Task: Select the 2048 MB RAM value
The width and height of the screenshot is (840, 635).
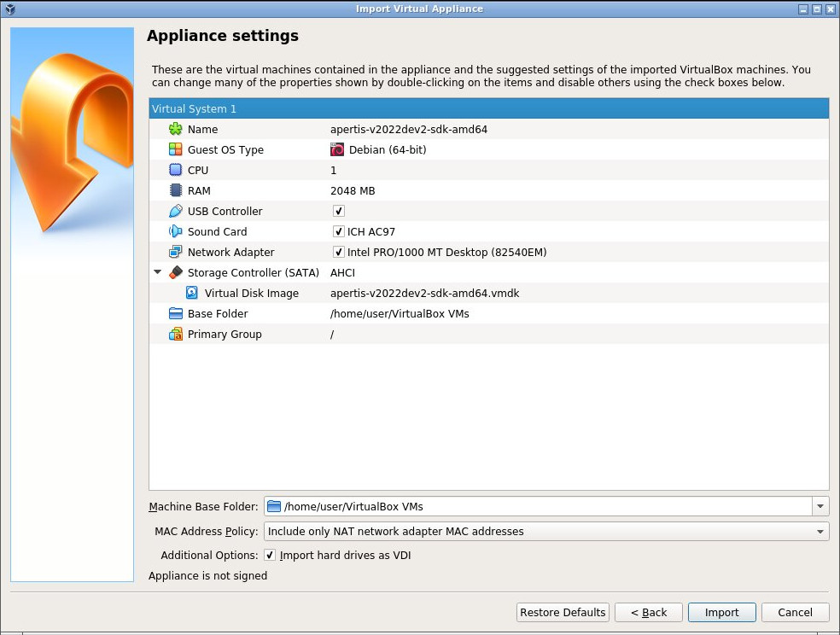Action: (x=353, y=190)
